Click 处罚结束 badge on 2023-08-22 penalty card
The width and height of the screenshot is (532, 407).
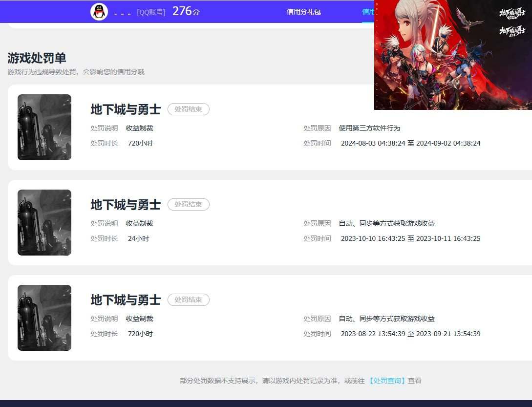click(x=188, y=300)
